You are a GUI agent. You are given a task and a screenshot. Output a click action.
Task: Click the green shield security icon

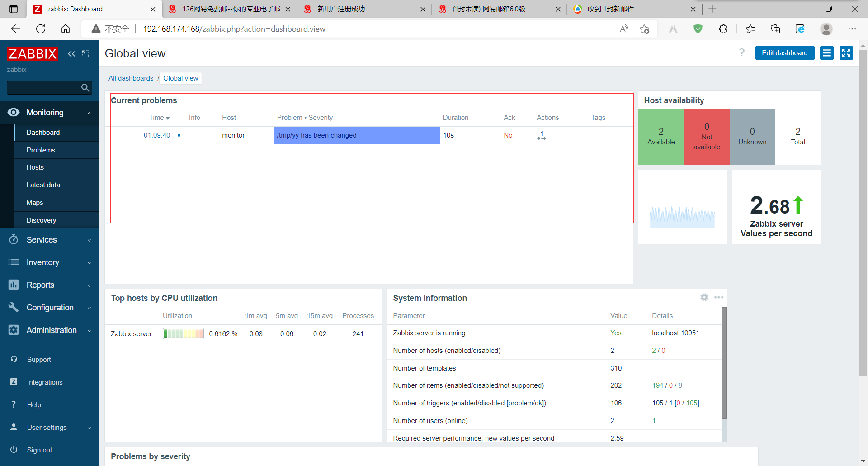coord(698,29)
